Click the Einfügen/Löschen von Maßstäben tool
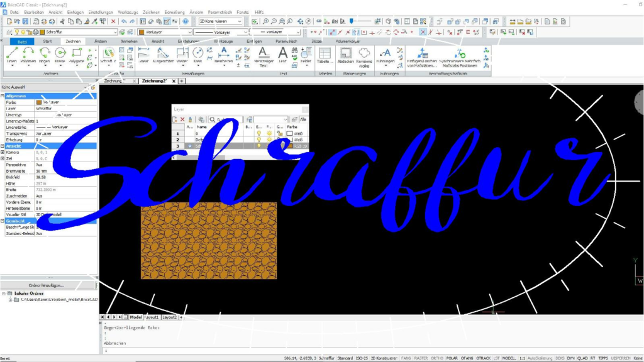Image resolution: width=644 pixels, height=362 pixels. [x=422, y=57]
